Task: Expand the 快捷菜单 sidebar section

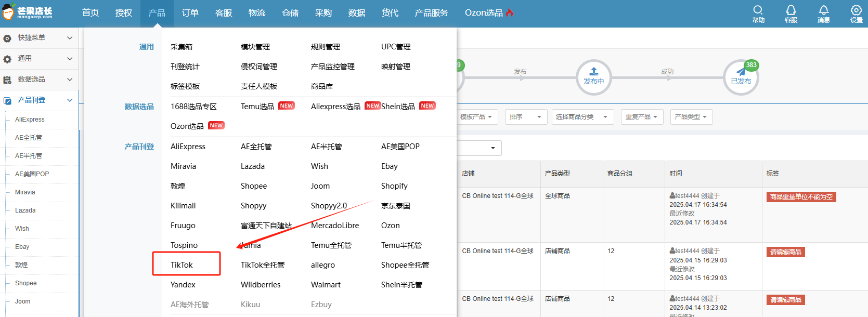Action: coord(70,38)
